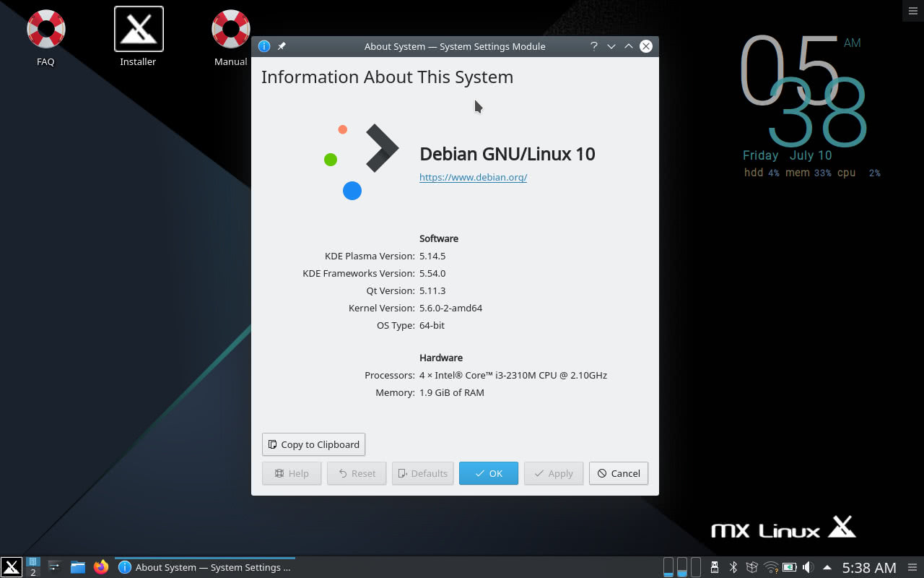
Task: Click the Bluetooth system tray icon
Action: (x=733, y=566)
